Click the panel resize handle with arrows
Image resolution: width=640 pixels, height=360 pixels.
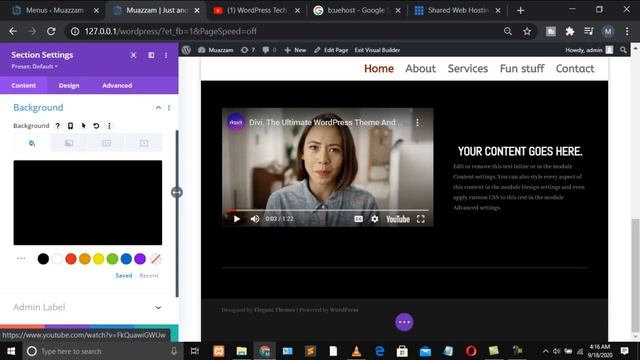click(177, 192)
